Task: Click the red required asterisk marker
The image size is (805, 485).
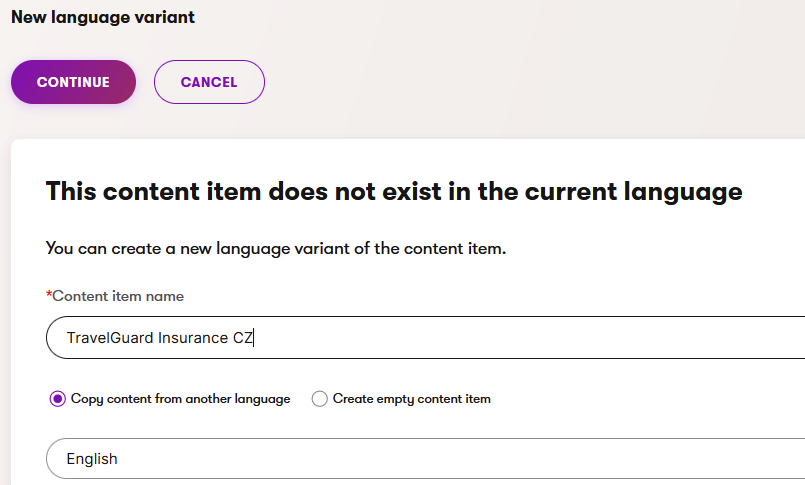Action: pyautogui.click(x=49, y=295)
